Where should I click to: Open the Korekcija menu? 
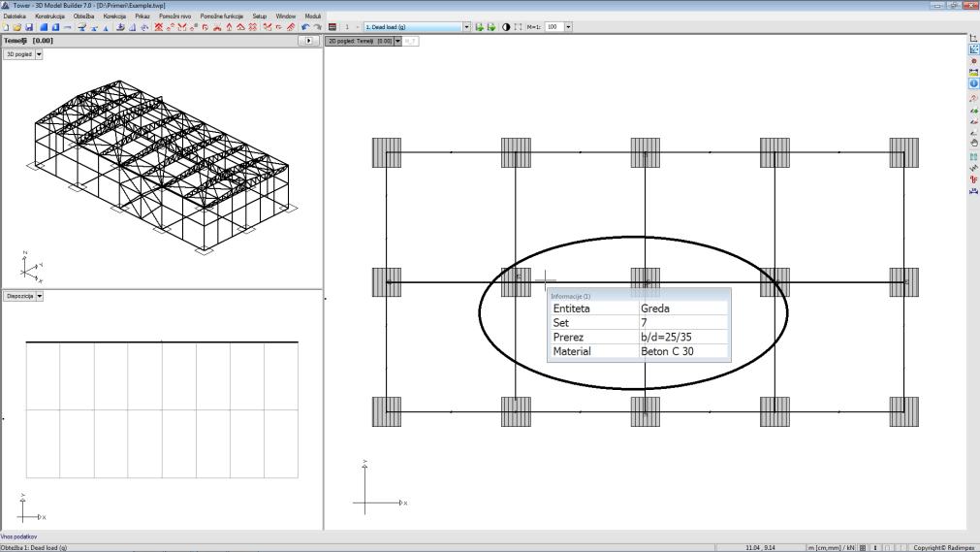tap(114, 16)
